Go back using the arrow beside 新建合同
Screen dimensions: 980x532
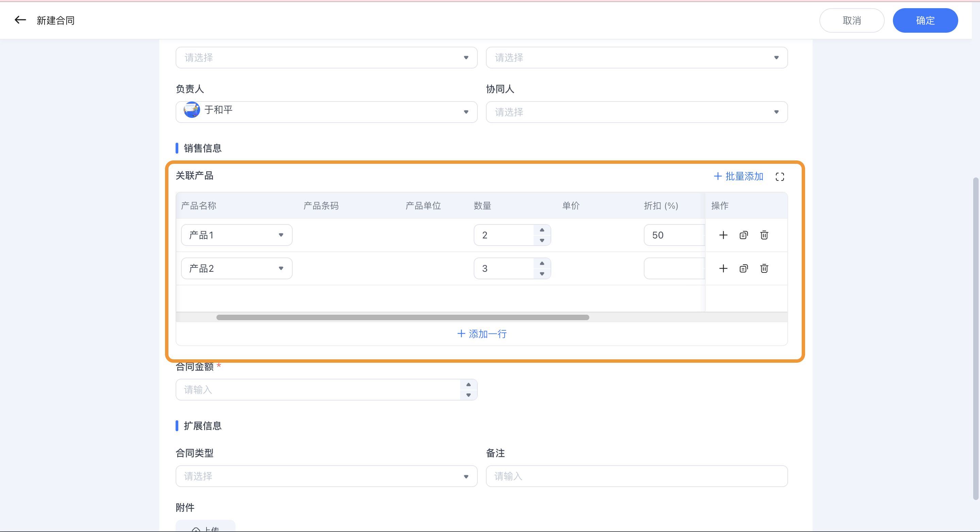coord(20,20)
